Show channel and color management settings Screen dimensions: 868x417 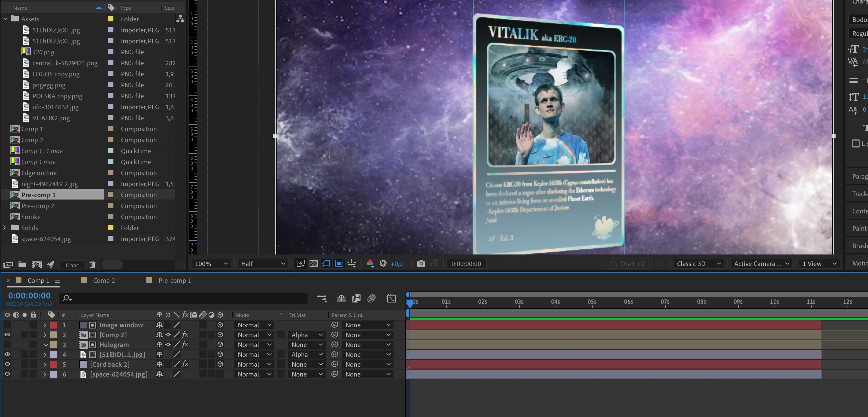370,264
